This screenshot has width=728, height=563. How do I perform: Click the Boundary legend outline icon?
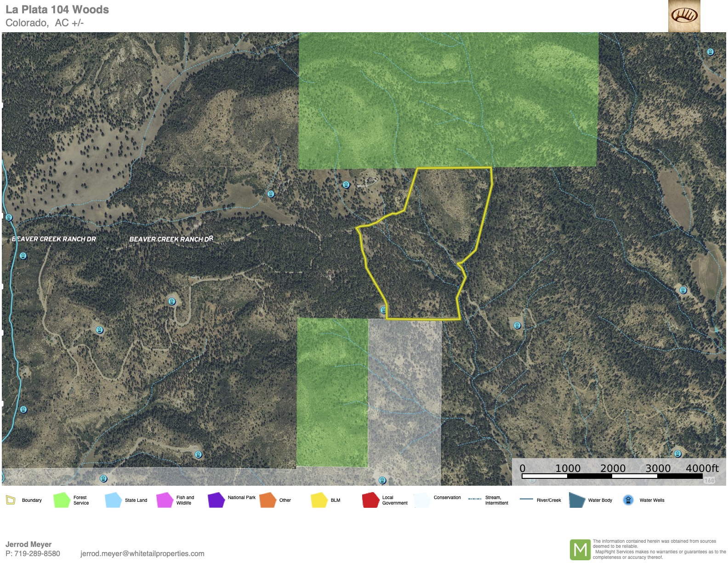(x=11, y=500)
